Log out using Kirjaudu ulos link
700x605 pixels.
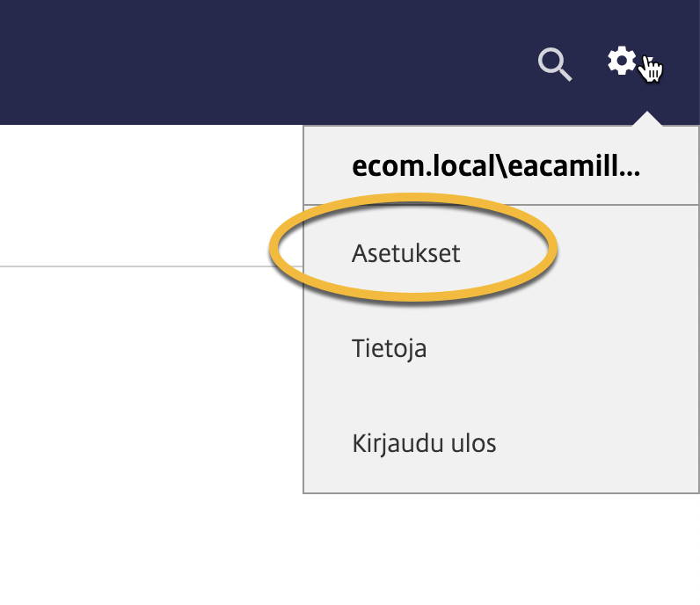[424, 443]
